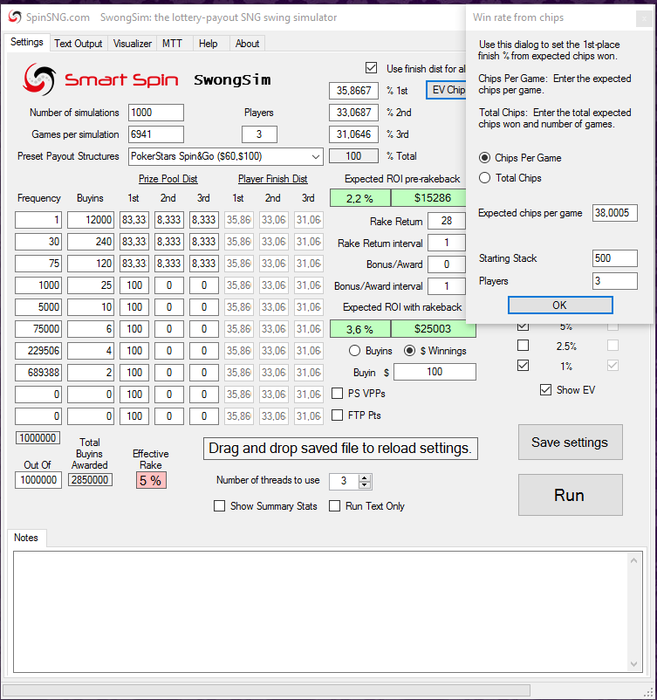Viewport: 657px width, 700px height.
Task: Open the Text Output tab
Action: [78, 43]
